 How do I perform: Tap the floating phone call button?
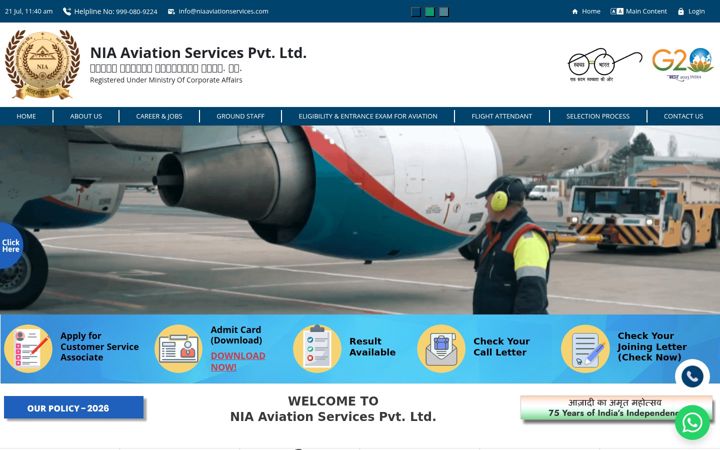(692, 377)
